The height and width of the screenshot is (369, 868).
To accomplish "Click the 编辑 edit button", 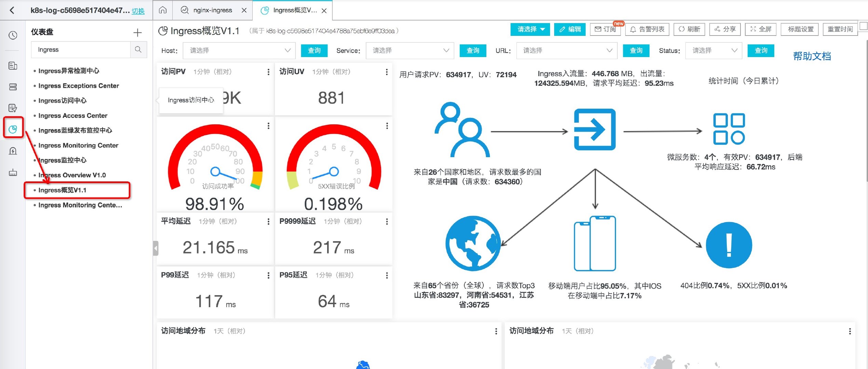I will click(570, 29).
